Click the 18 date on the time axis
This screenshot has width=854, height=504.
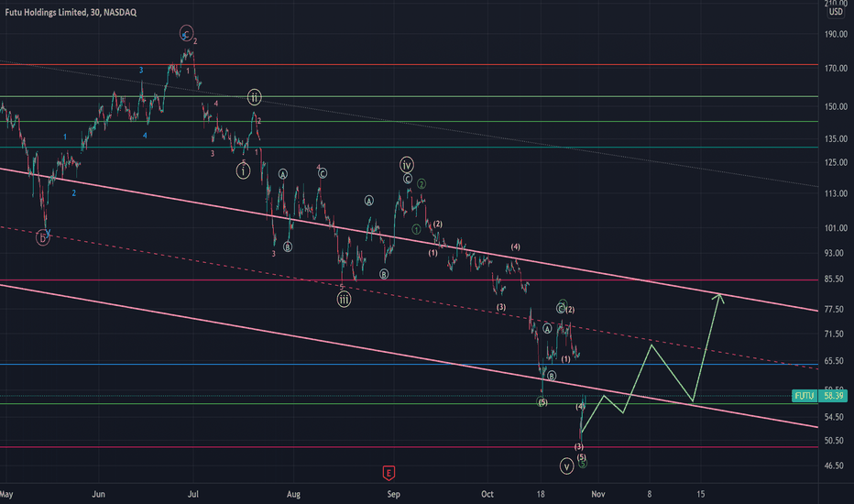pyautogui.click(x=541, y=494)
